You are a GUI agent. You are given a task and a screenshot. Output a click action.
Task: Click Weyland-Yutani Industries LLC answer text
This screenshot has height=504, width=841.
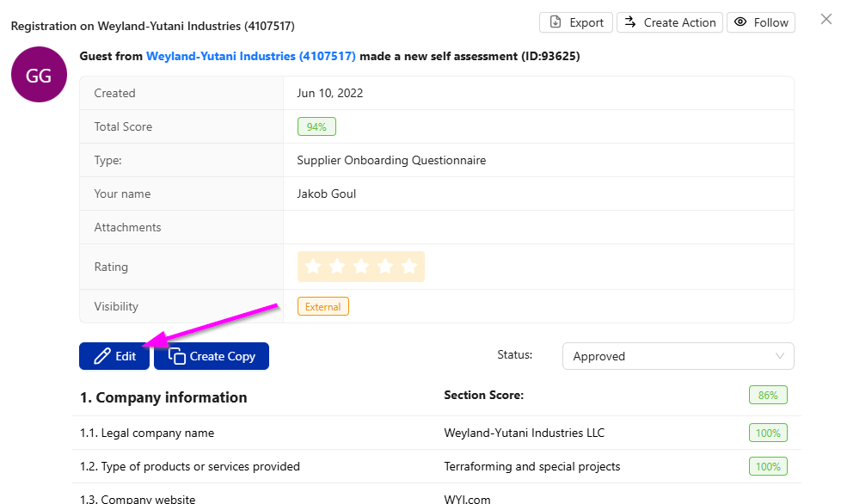pos(524,433)
